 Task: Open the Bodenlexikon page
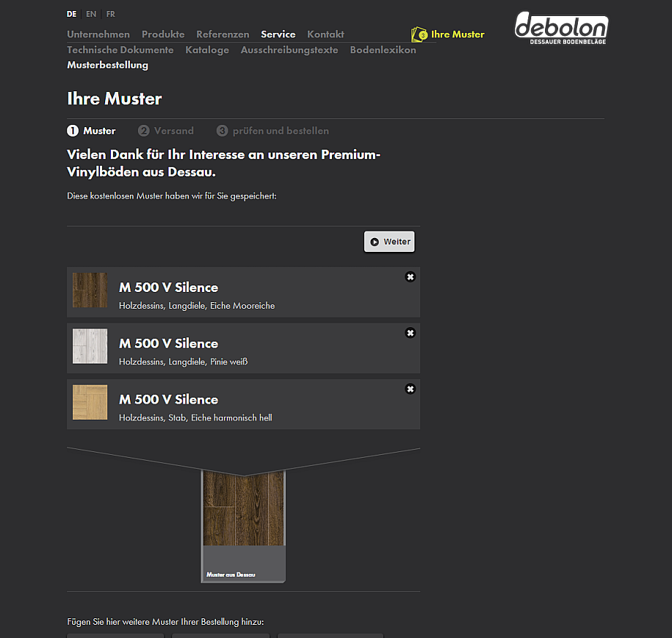383,50
